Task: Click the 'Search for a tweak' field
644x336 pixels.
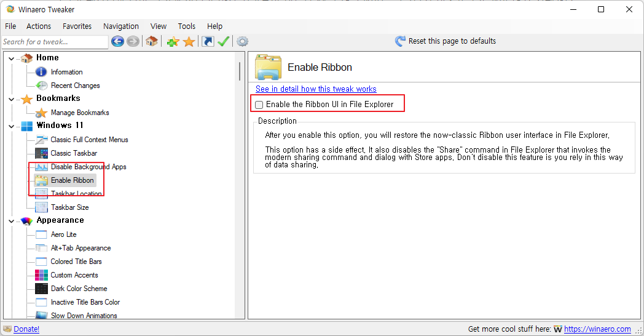Action: 55,41
